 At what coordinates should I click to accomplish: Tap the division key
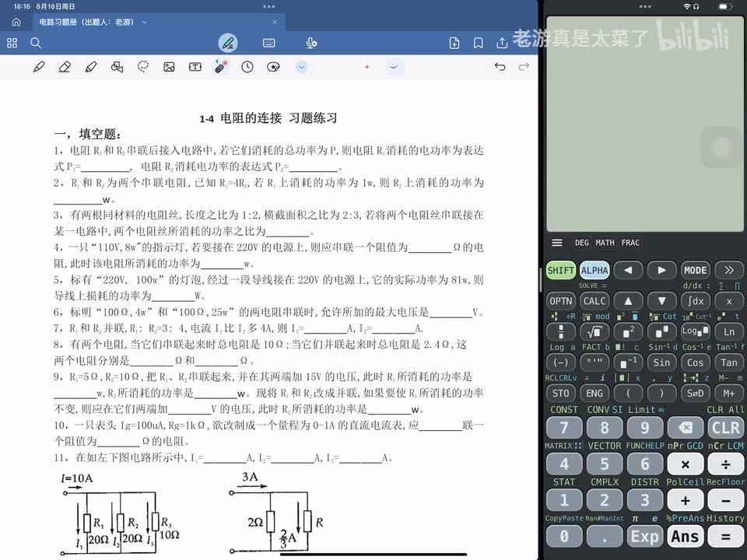pyautogui.click(x=725, y=464)
